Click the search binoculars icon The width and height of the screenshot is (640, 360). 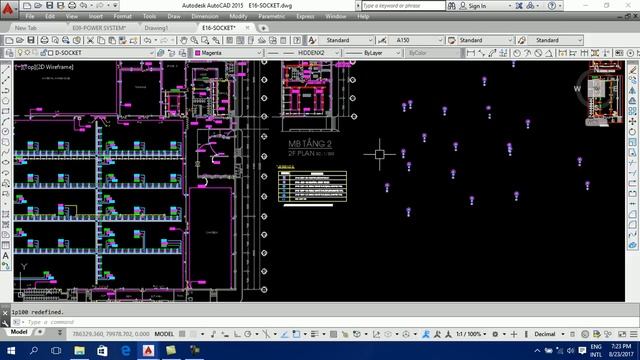[x=451, y=6]
